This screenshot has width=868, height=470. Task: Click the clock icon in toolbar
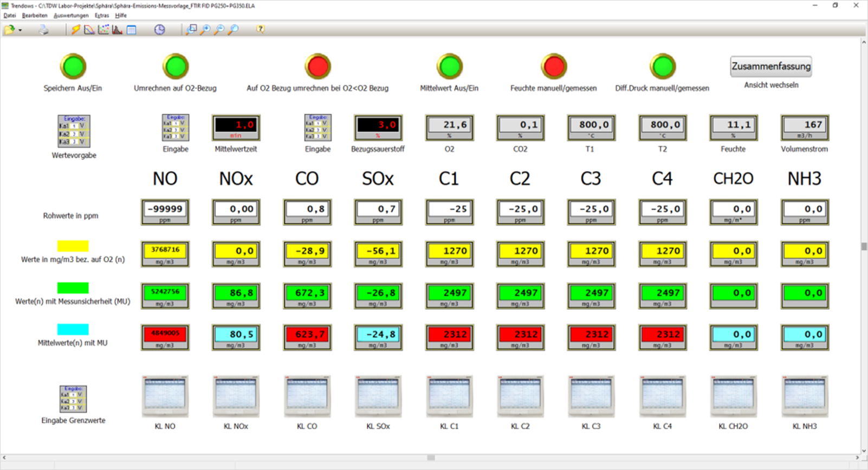click(x=159, y=30)
